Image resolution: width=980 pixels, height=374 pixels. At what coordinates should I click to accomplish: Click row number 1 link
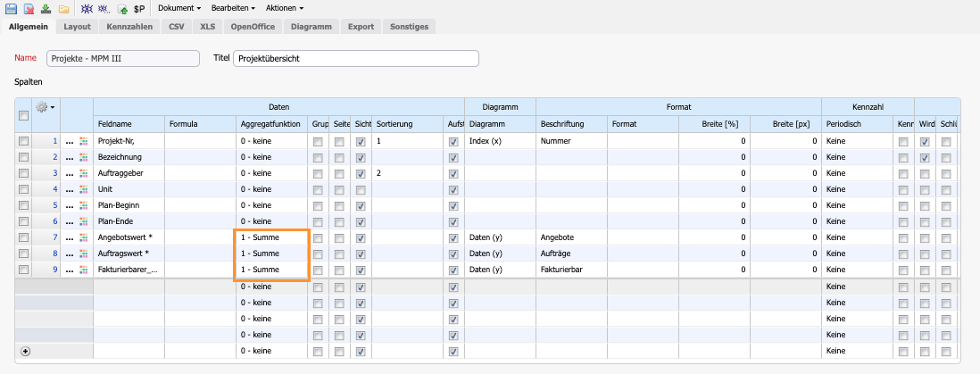point(54,141)
